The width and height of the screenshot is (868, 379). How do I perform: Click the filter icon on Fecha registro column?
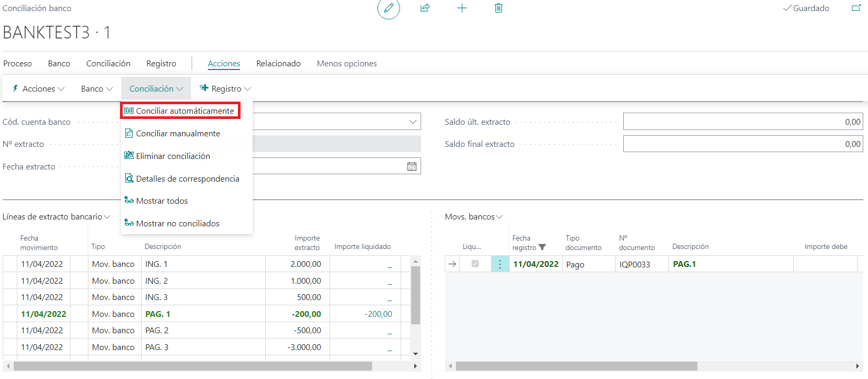point(542,247)
